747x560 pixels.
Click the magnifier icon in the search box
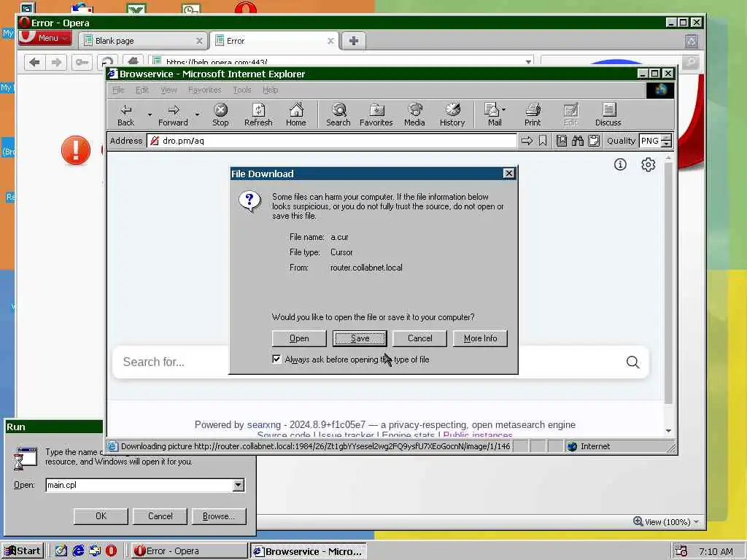click(x=632, y=362)
